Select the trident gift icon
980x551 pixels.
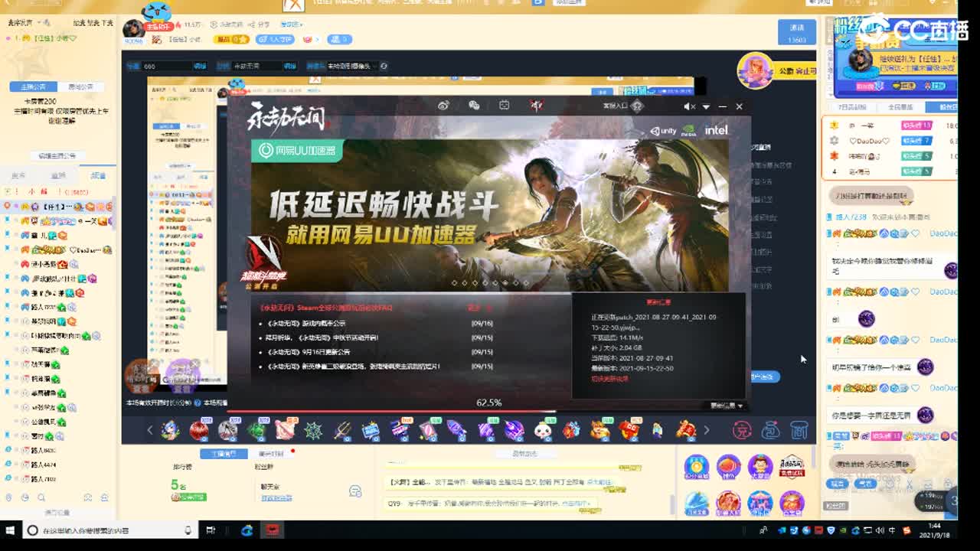[342, 431]
